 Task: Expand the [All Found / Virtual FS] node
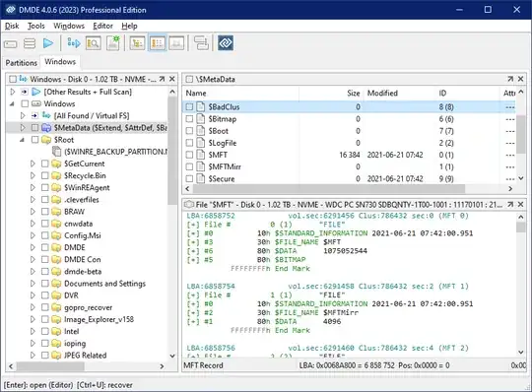pyautogui.click(x=23, y=115)
